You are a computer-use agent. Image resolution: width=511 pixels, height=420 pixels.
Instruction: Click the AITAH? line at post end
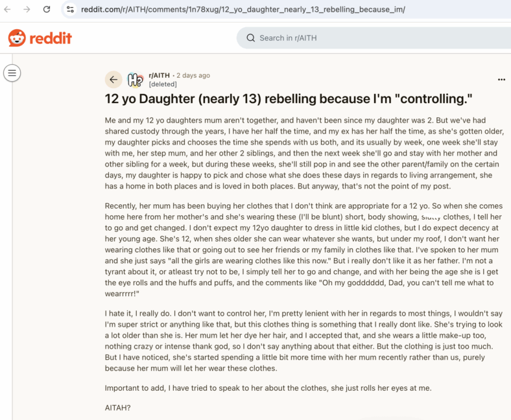117,408
